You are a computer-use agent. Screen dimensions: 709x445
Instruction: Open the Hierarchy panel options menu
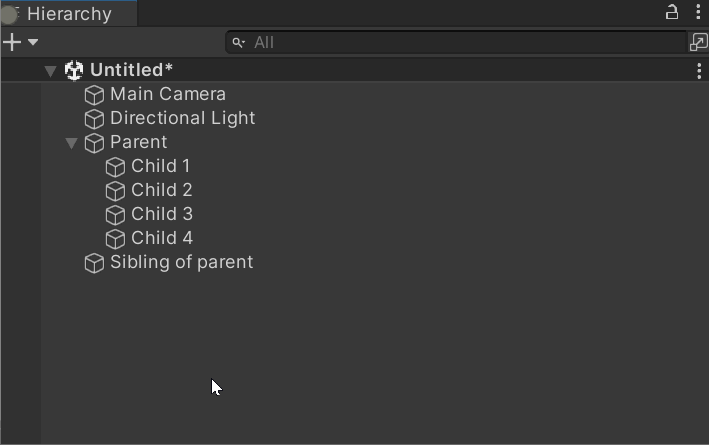[697, 13]
